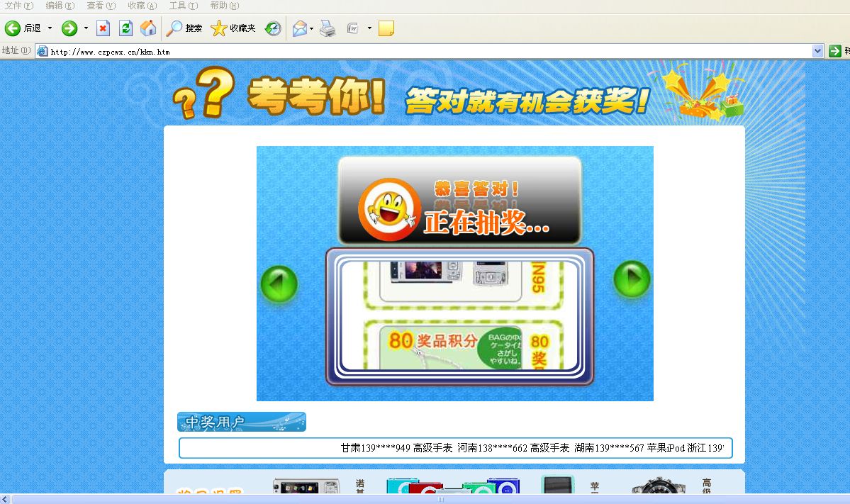
Task: Click inside the address bar field
Action: click(284, 50)
